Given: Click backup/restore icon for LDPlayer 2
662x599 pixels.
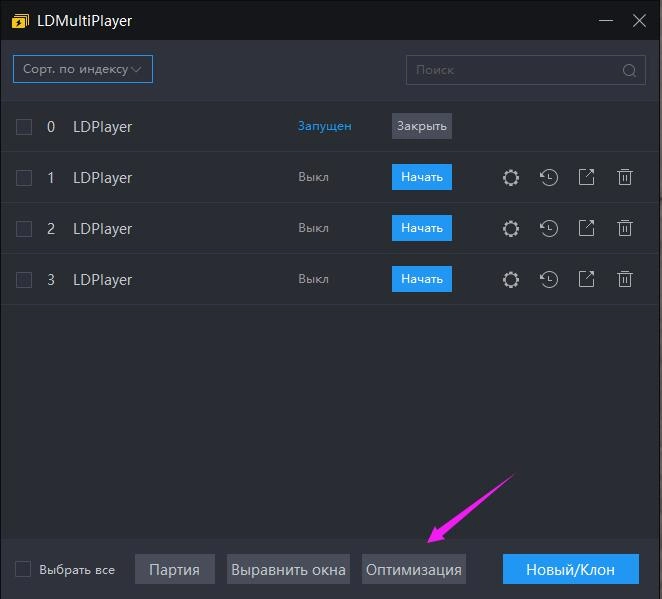Looking at the screenshot, I should [x=549, y=228].
